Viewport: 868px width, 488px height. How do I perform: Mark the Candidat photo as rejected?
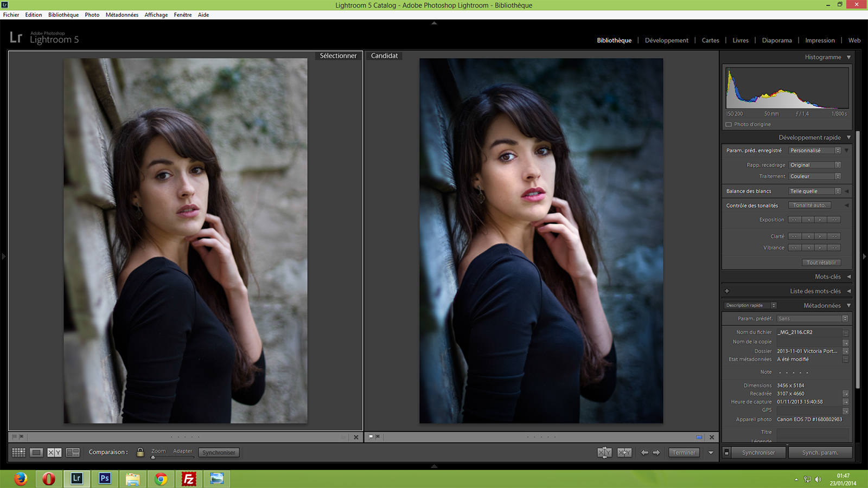pyautogui.click(x=378, y=436)
